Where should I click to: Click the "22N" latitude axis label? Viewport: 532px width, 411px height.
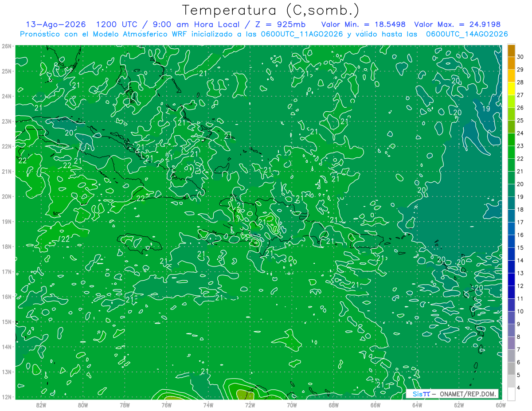click(x=7, y=146)
